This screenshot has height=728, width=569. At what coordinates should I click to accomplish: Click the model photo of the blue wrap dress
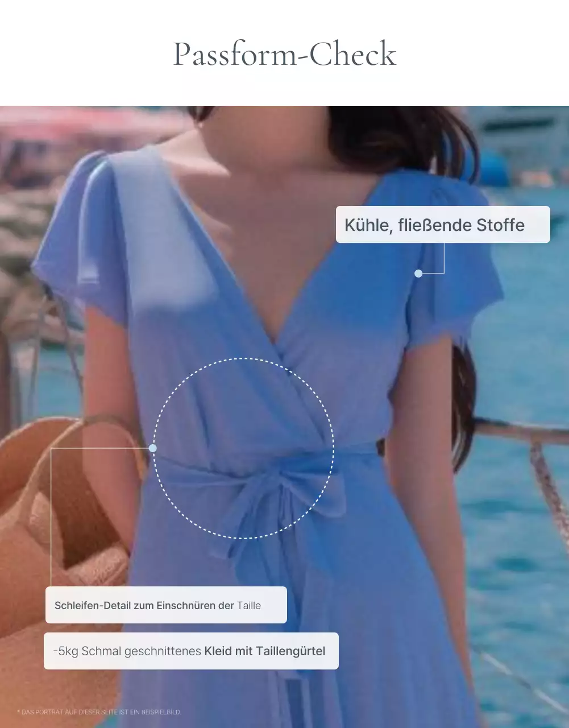point(284,398)
